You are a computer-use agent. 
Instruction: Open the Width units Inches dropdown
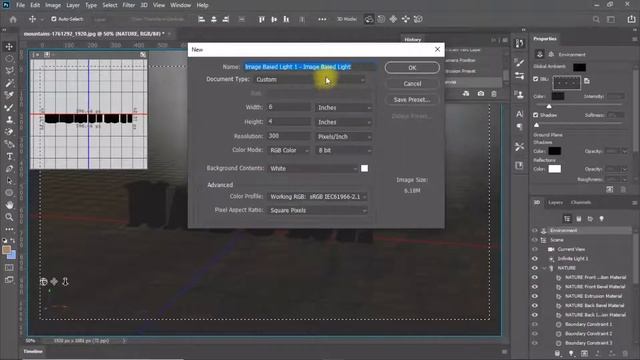pos(344,108)
